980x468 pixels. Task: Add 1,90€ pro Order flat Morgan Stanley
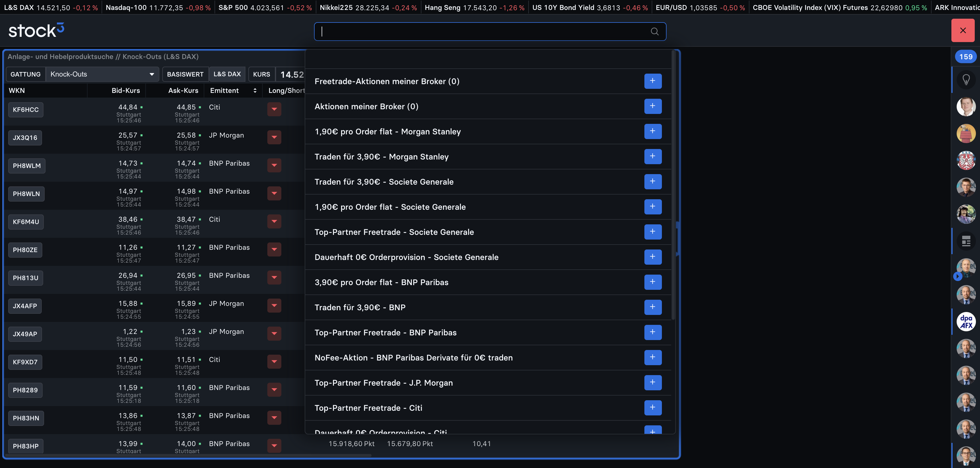coord(653,131)
